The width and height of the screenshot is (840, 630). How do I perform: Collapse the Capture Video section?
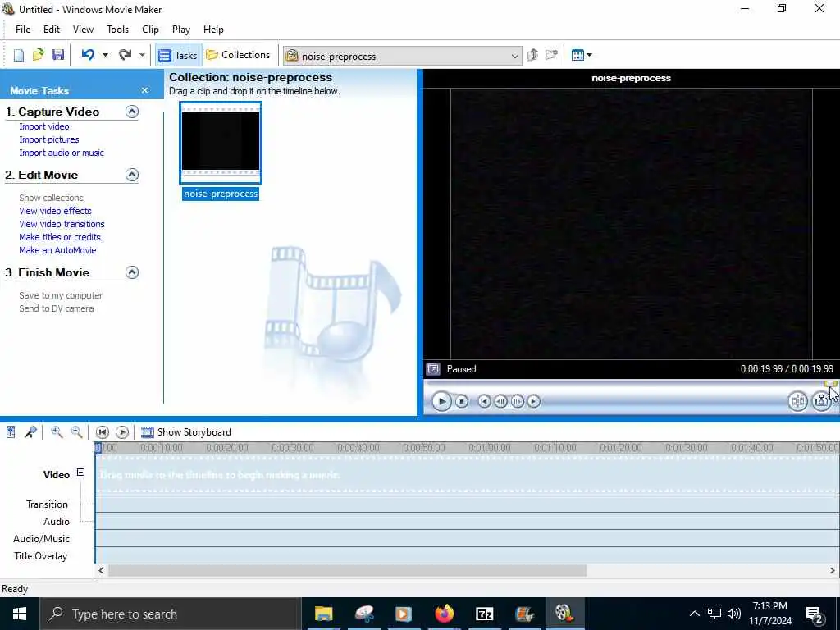point(132,112)
